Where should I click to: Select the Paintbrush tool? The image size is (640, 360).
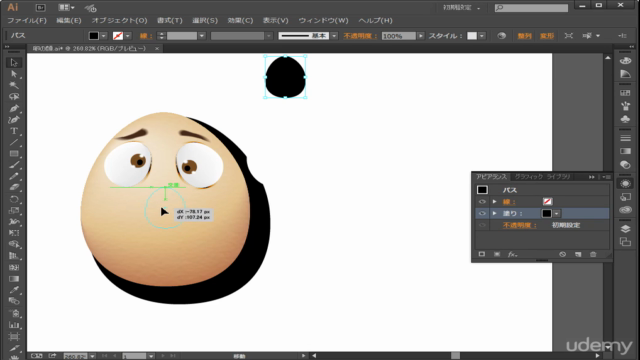14,165
